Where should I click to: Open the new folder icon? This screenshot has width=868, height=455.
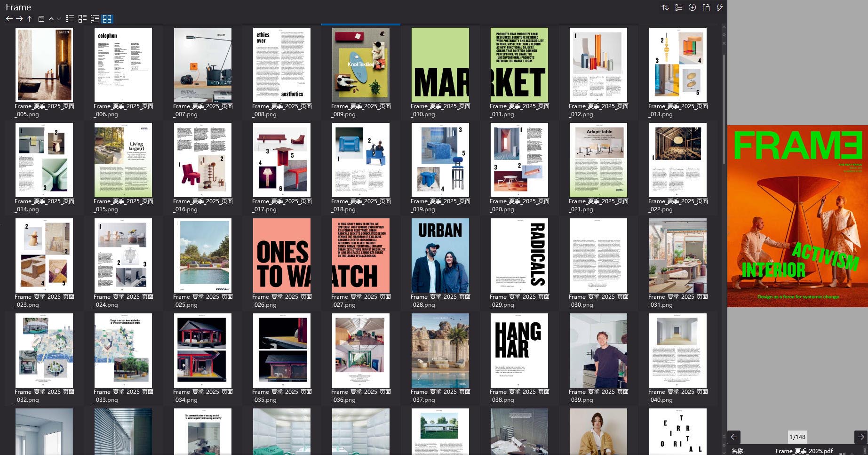(x=41, y=19)
